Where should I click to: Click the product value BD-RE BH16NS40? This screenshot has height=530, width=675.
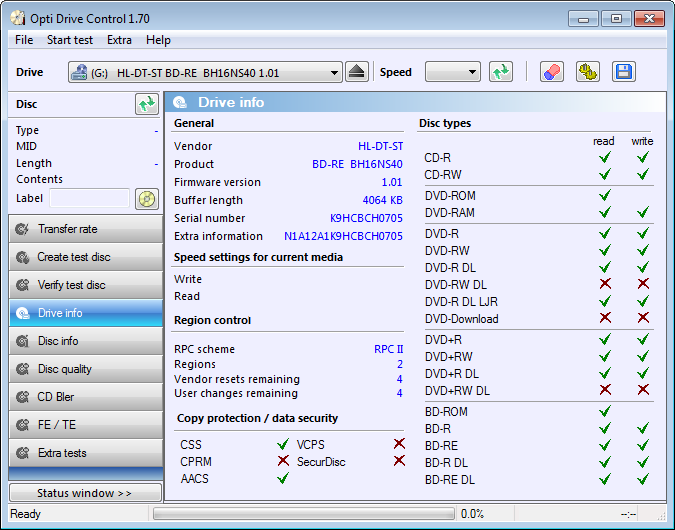point(357,164)
